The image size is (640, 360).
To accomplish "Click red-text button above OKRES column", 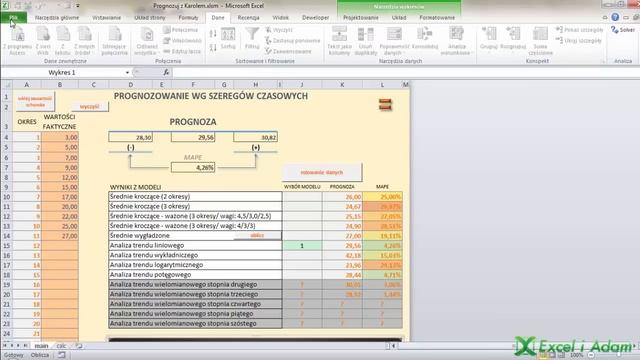I will pos(35,101).
